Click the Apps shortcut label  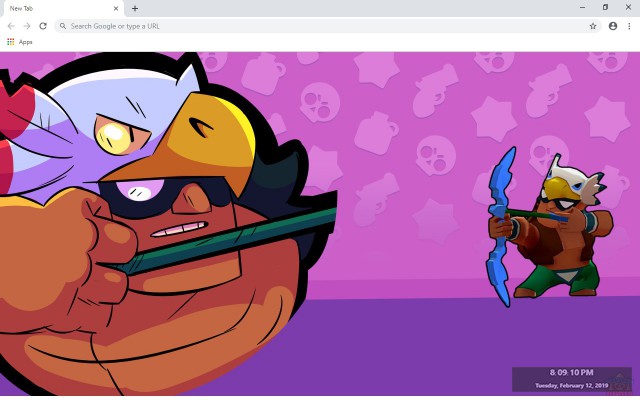25,42
